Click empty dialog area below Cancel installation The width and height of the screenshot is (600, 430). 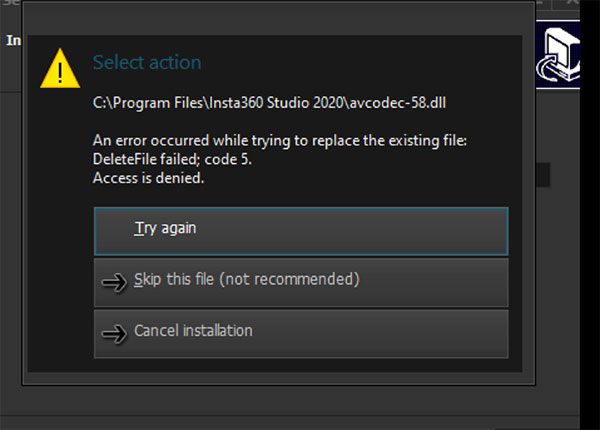pyautogui.click(x=300, y=367)
